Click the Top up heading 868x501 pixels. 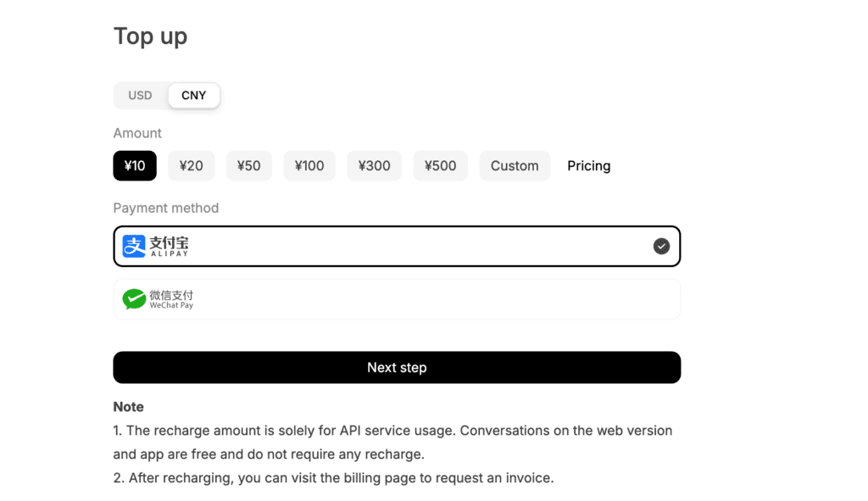point(150,36)
